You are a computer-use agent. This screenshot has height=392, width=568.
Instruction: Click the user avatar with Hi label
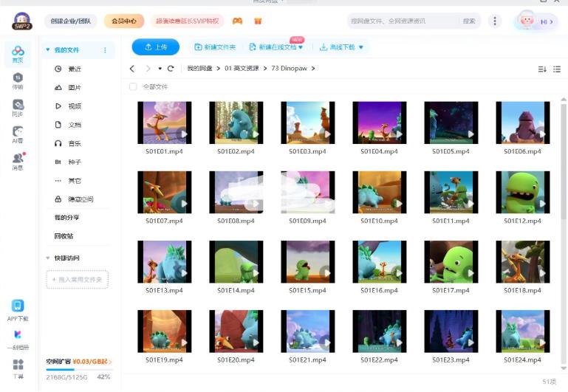tap(536, 21)
